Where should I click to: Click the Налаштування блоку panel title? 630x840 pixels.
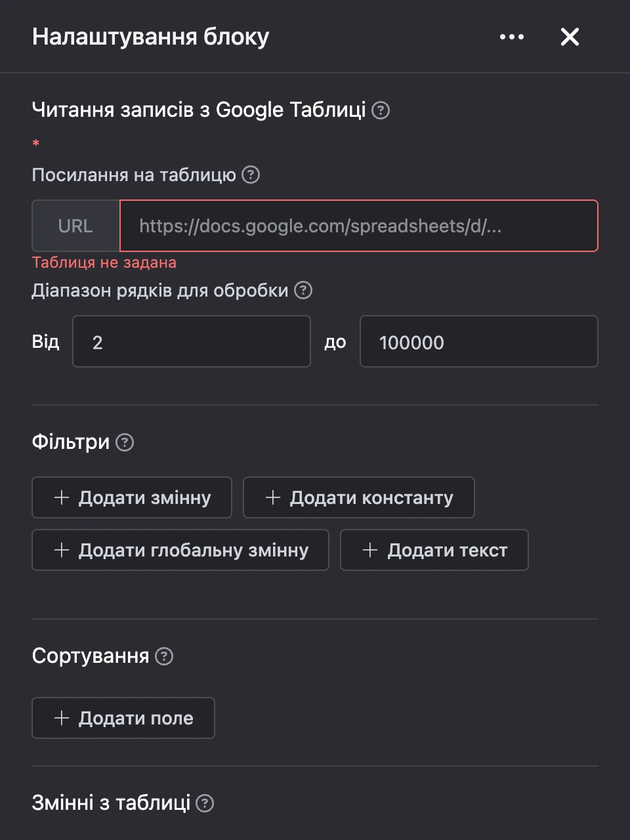[151, 37]
